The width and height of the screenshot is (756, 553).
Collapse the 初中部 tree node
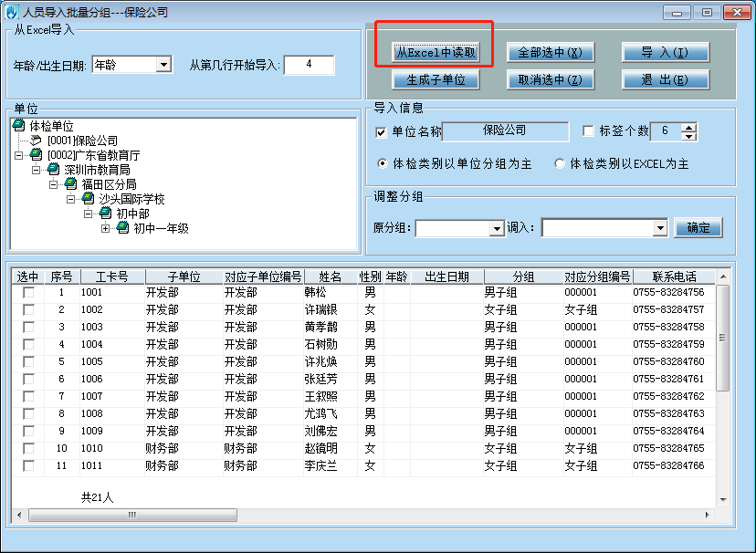tap(89, 213)
